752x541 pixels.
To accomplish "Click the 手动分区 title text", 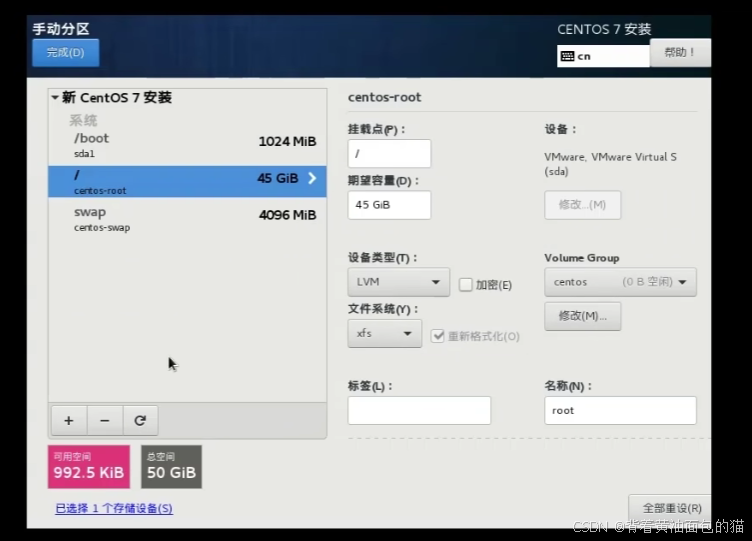I will tap(61, 29).
